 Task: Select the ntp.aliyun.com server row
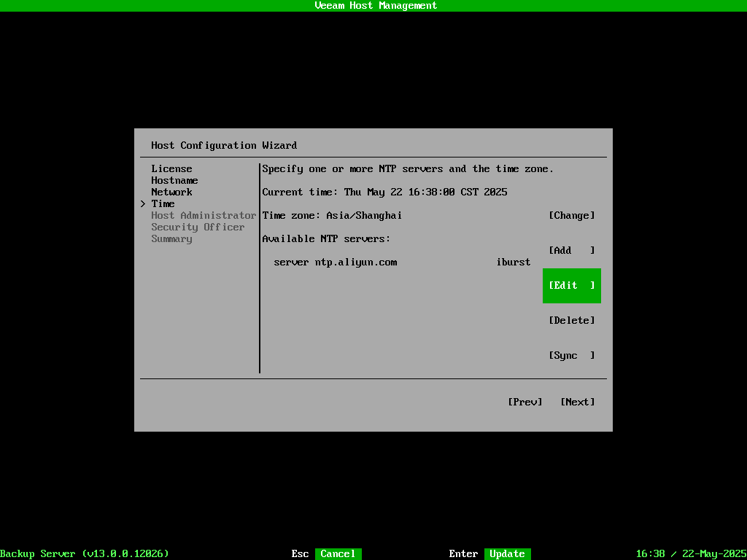(402, 262)
